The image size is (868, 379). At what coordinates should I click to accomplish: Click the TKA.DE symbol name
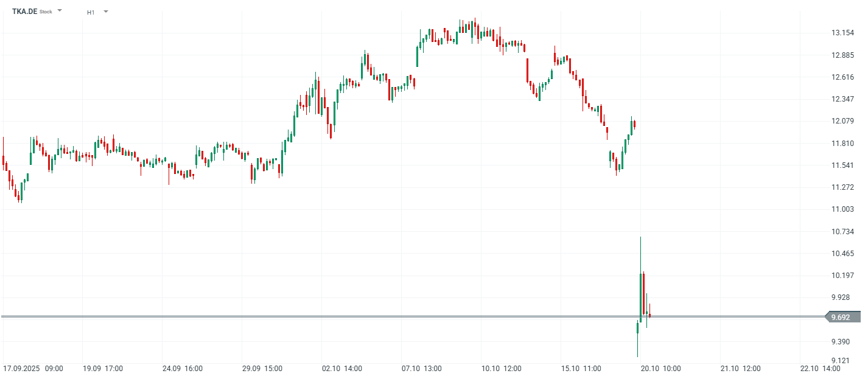[x=24, y=12]
